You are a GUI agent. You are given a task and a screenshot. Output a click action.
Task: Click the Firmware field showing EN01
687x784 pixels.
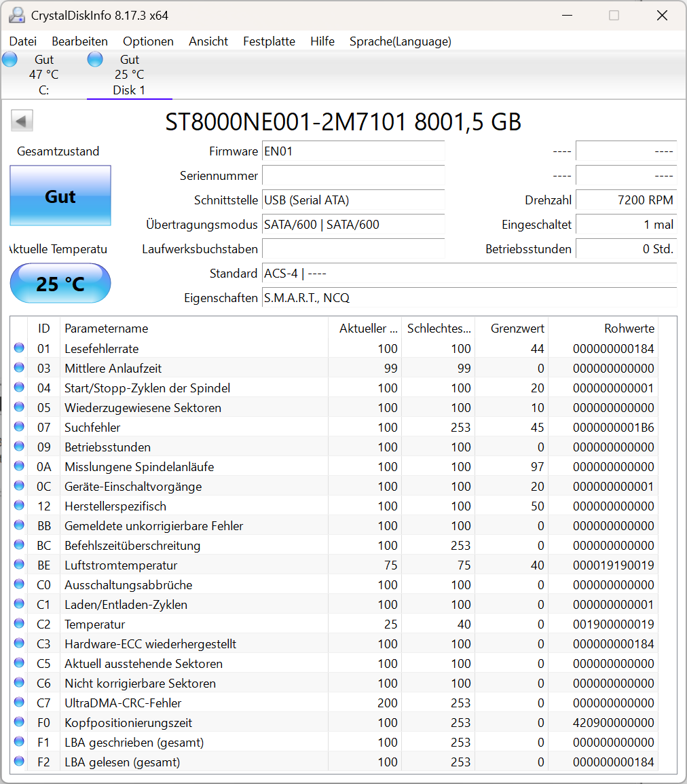353,151
